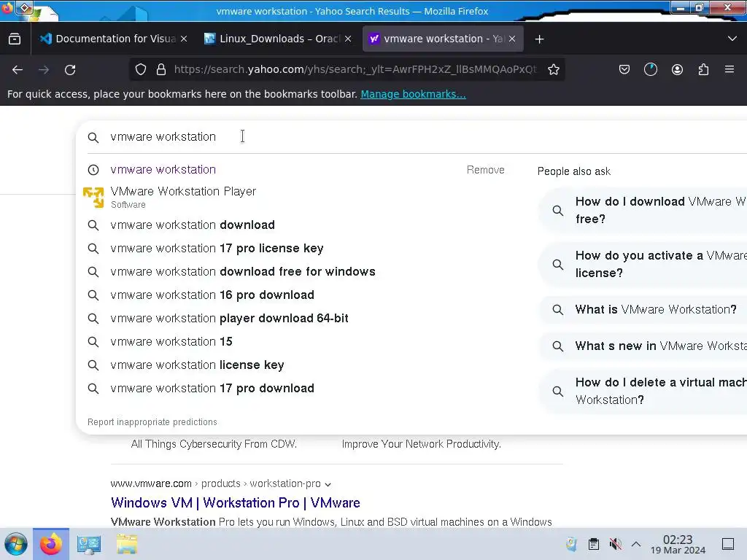Click the Firefox taskbar icon
Viewport: 747px width, 560px height.
pyautogui.click(x=51, y=544)
